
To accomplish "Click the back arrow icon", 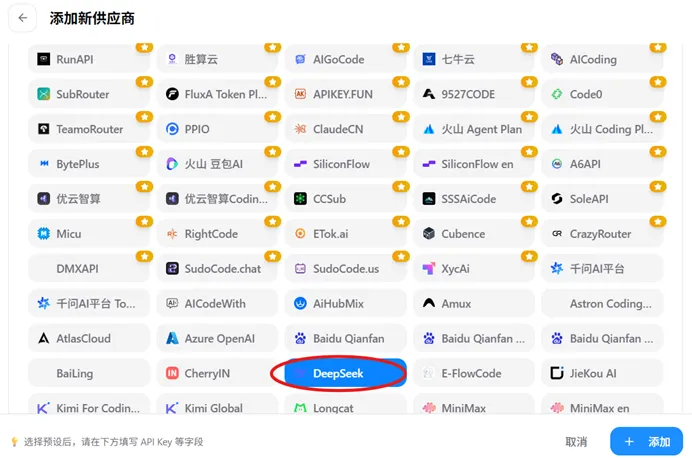I will tap(23, 18).
